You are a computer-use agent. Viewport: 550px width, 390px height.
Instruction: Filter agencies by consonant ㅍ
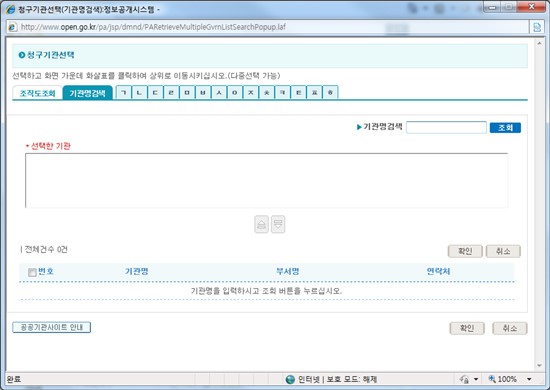(314, 93)
